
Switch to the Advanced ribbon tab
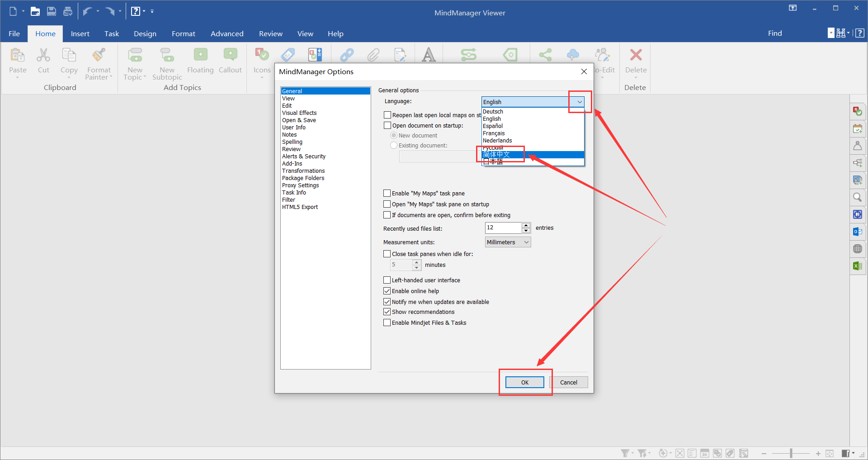pos(226,34)
